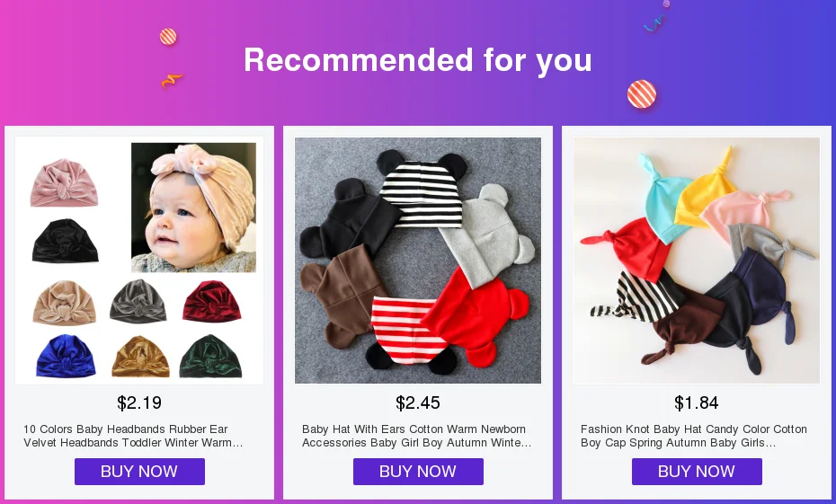Click the $2.45 price label

tap(418, 402)
